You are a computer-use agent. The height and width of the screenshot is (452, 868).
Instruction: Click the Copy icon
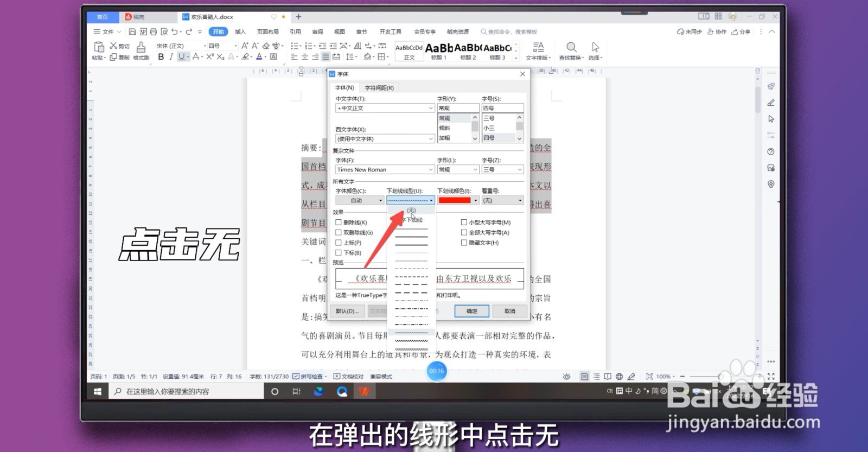click(113, 57)
